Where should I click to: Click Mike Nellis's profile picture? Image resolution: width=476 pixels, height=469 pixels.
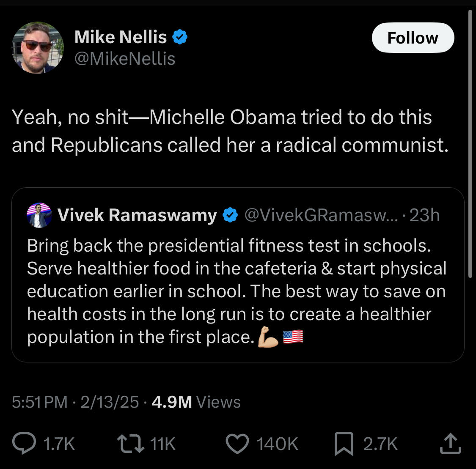[x=38, y=47]
